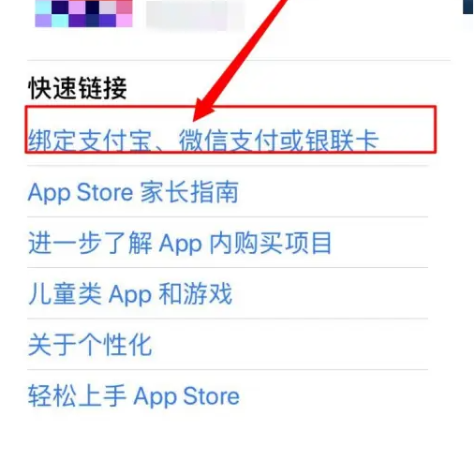
Task: Tap the 和游戏 text in children's apps link
Action: point(196,293)
